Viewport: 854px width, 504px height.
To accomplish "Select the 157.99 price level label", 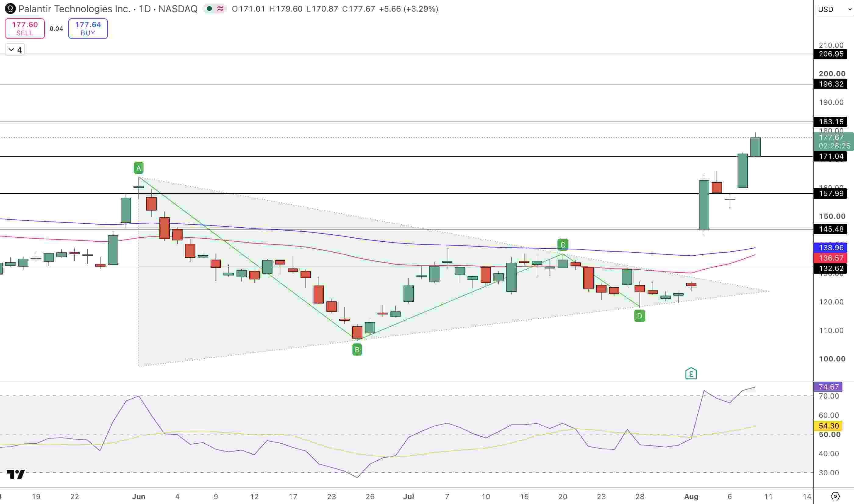I will click(831, 193).
